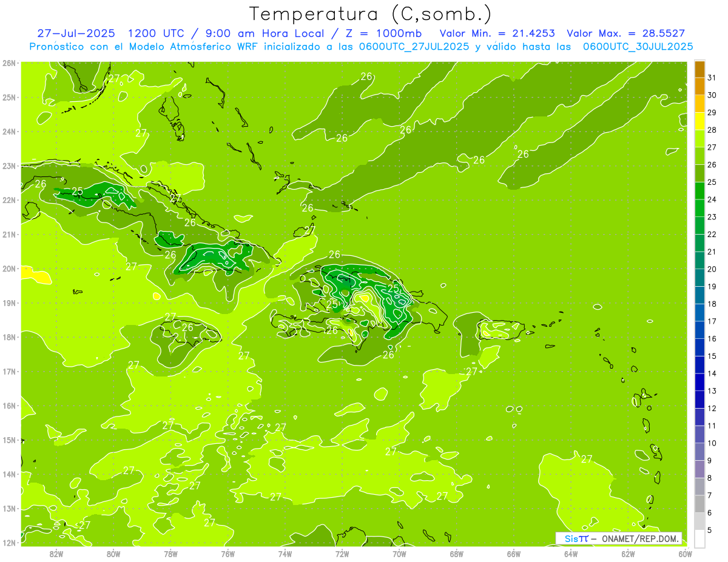Viewport: 728px width, 562px height.
Task: Click the yellow swatch between 28 and 29
Action: tap(699, 121)
